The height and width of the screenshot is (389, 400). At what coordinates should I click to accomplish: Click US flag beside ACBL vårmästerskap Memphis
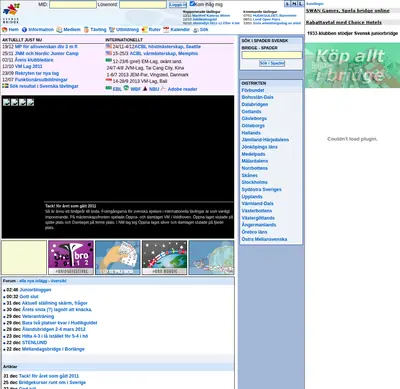109,53
